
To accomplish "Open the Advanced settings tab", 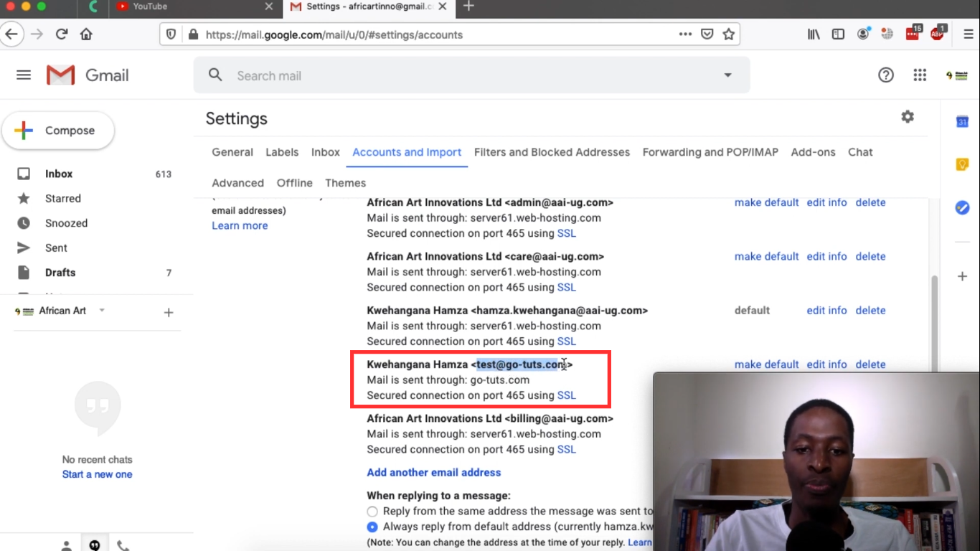I will pyautogui.click(x=237, y=183).
